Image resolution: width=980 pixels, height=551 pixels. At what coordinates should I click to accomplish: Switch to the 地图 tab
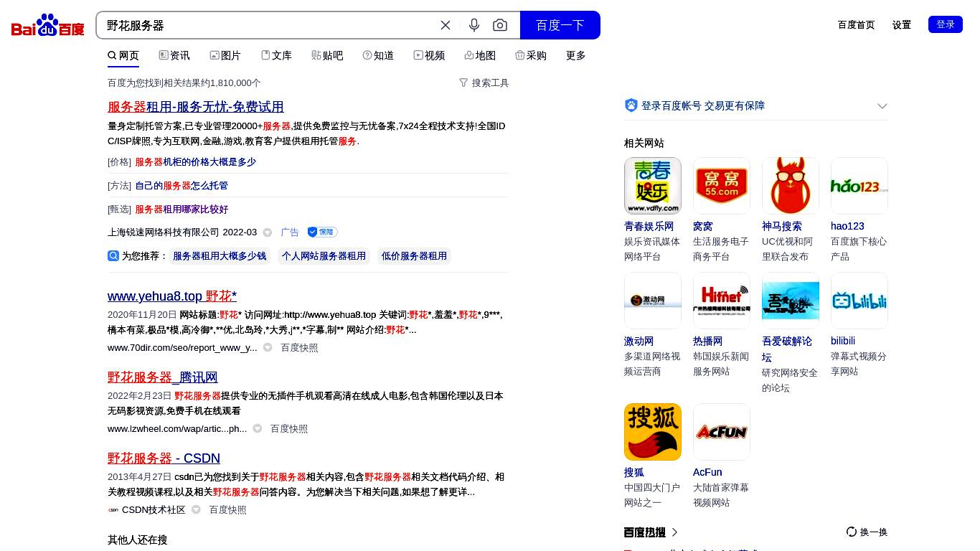coord(480,55)
